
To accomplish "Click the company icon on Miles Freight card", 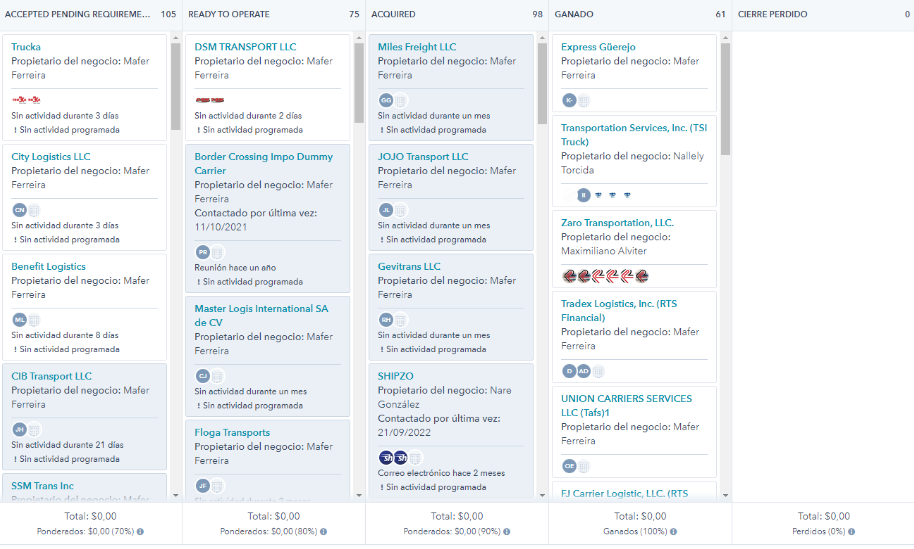I will [400, 100].
